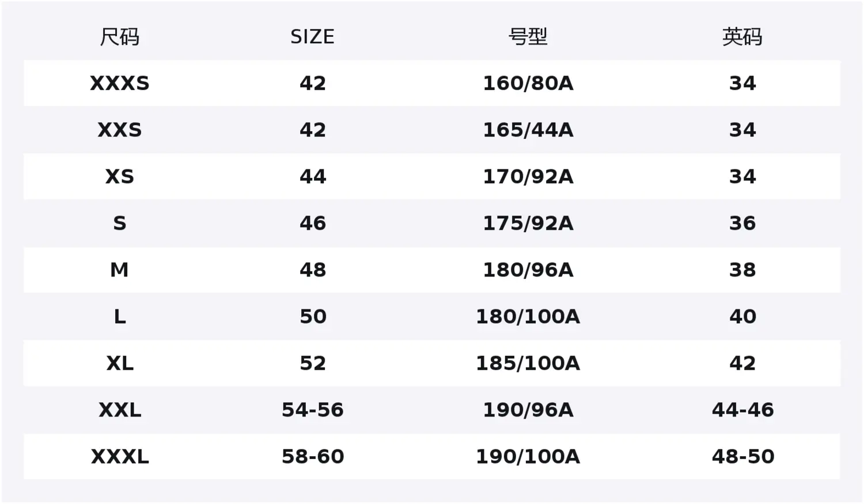Select the 号型 column header
The image size is (864, 504).
coord(528,37)
